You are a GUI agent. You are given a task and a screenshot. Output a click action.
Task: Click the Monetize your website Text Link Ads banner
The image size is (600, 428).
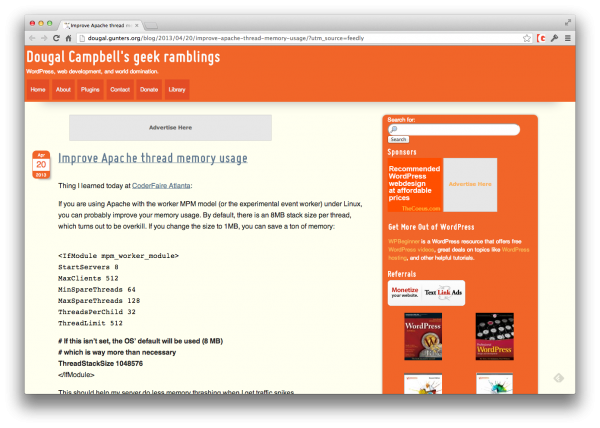[426, 293]
